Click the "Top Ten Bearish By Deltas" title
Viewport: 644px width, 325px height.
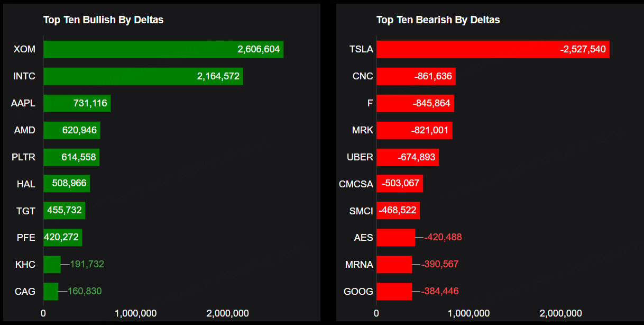click(x=438, y=20)
